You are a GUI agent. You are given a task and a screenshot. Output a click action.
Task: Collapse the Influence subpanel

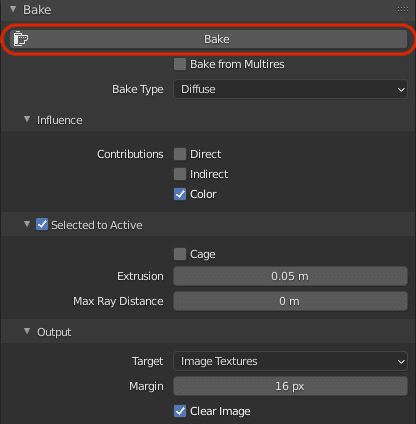[x=27, y=119]
